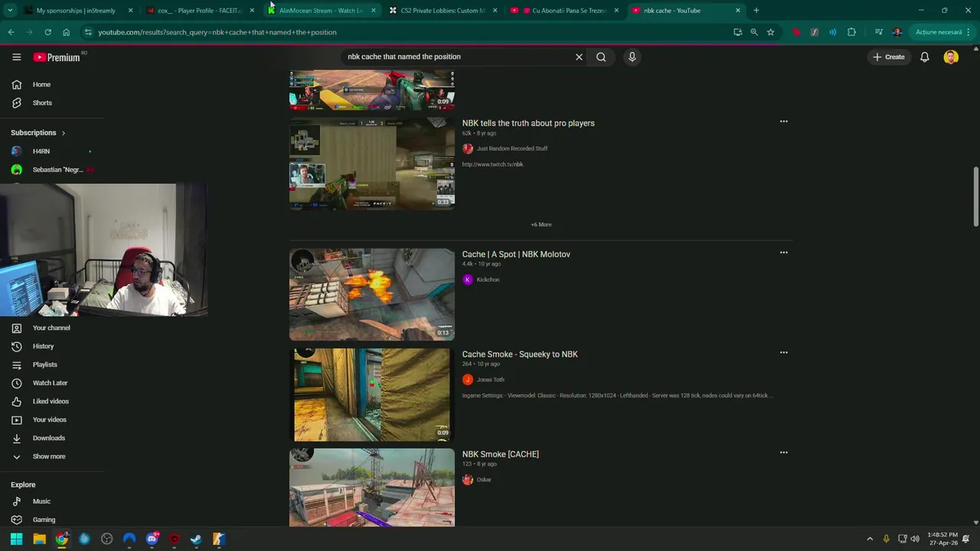This screenshot has width=980, height=551.
Task: Run search with magnifier button
Action: [x=601, y=57]
